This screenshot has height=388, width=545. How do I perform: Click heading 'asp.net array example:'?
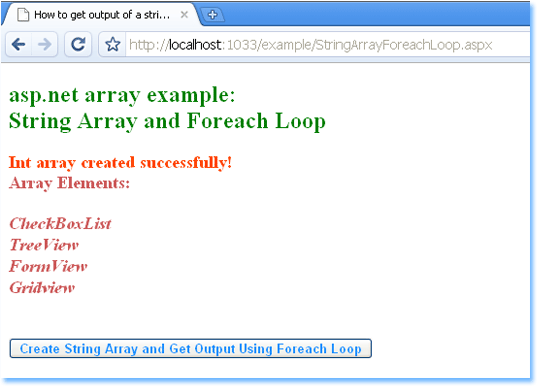(x=122, y=95)
